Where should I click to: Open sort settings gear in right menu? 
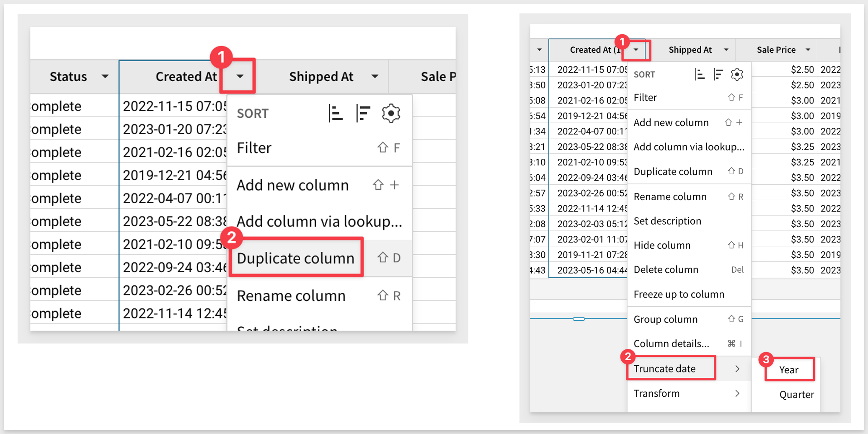click(x=737, y=75)
